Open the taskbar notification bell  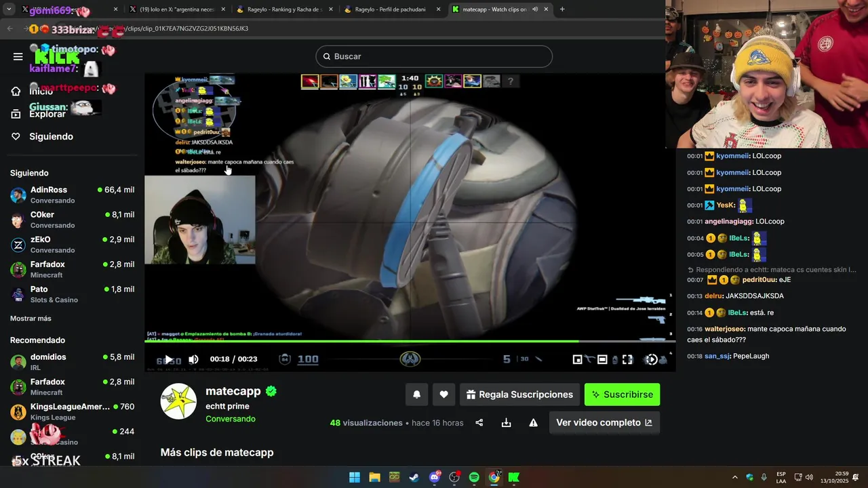point(856,477)
